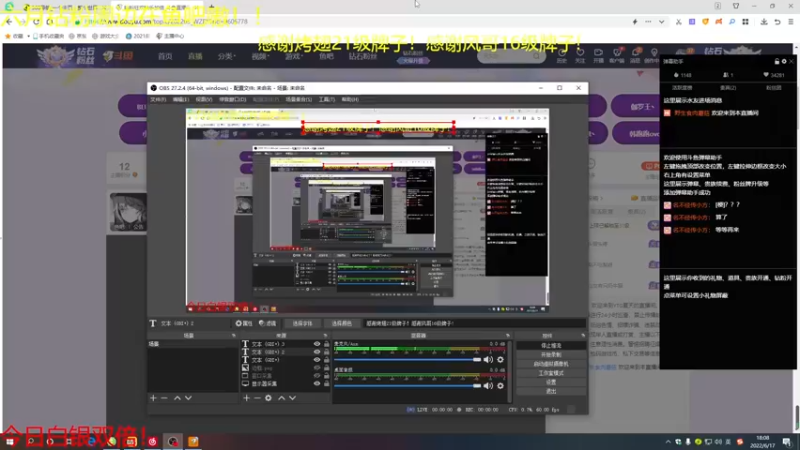Move selected source up in list
This screenshot has width=800, height=450.
point(281,398)
